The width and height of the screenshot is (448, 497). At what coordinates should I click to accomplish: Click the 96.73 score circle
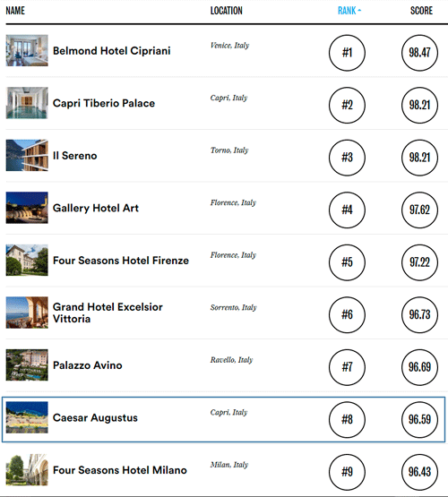tap(420, 314)
